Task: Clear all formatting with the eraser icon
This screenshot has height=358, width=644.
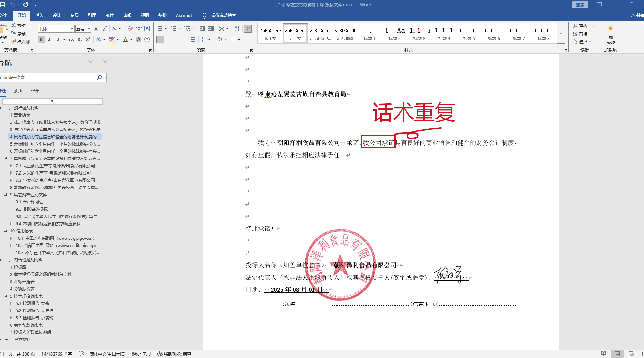Action: 130,29
